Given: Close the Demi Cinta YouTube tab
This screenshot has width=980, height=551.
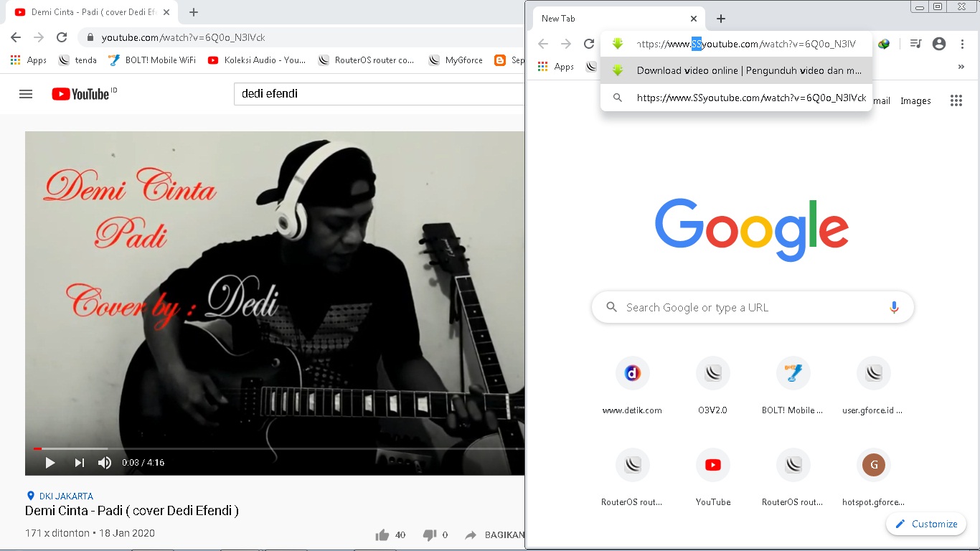Looking at the screenshot, I should click(166, 12).
